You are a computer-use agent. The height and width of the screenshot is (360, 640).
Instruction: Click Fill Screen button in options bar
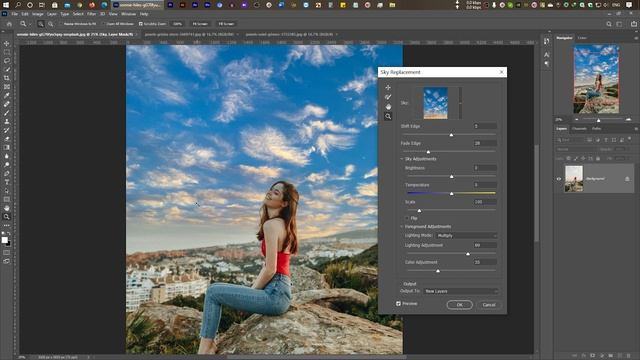click(226, 24)
